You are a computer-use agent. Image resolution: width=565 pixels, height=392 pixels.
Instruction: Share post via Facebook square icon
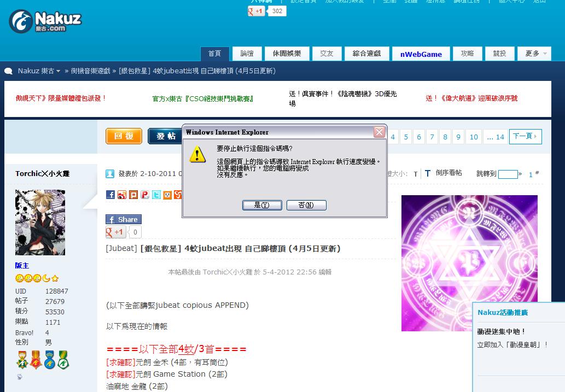point(110,195)
